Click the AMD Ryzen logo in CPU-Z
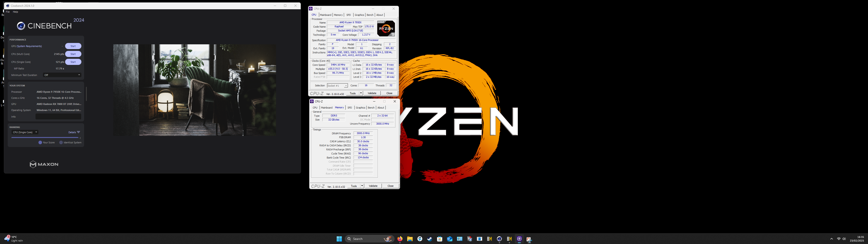Screen dimensions: 868x244 point(386,29)
